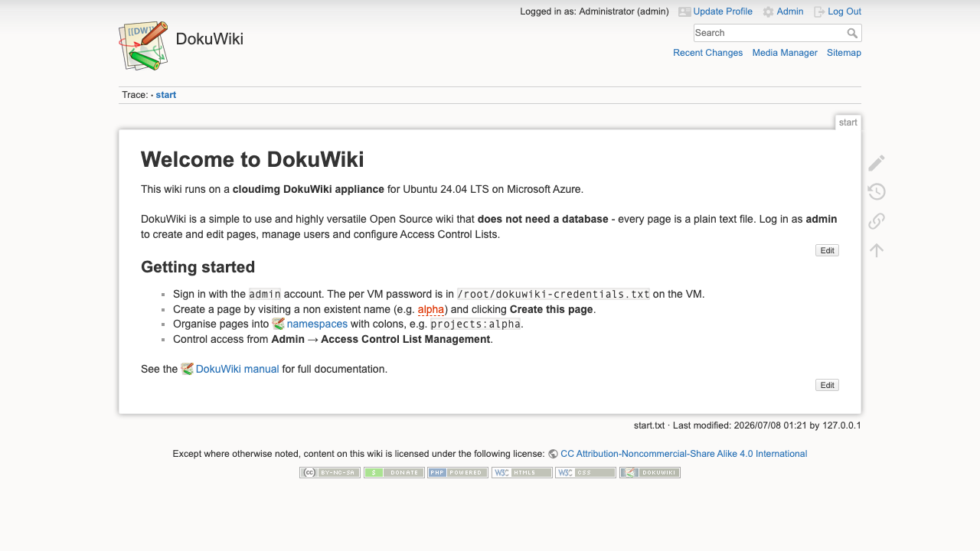This screenshot has height=551, width=980.
Task: Go to the Admin link
Action: point(790,11)
